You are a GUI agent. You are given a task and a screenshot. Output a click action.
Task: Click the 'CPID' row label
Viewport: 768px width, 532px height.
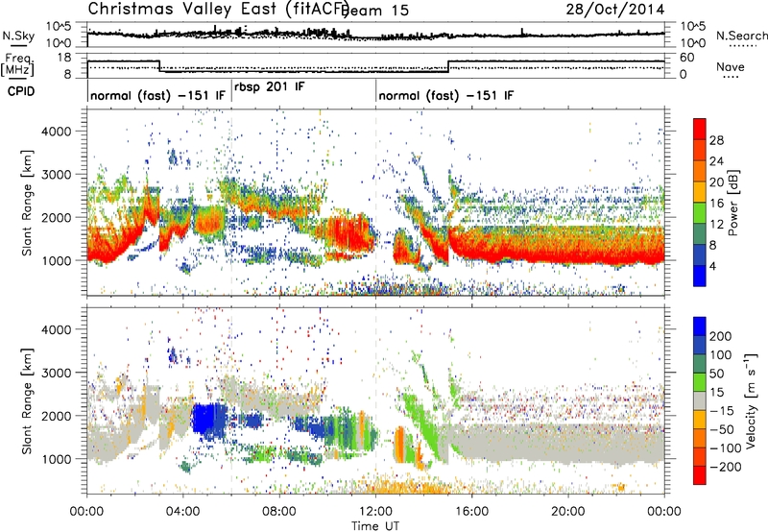tap(21, 91)
